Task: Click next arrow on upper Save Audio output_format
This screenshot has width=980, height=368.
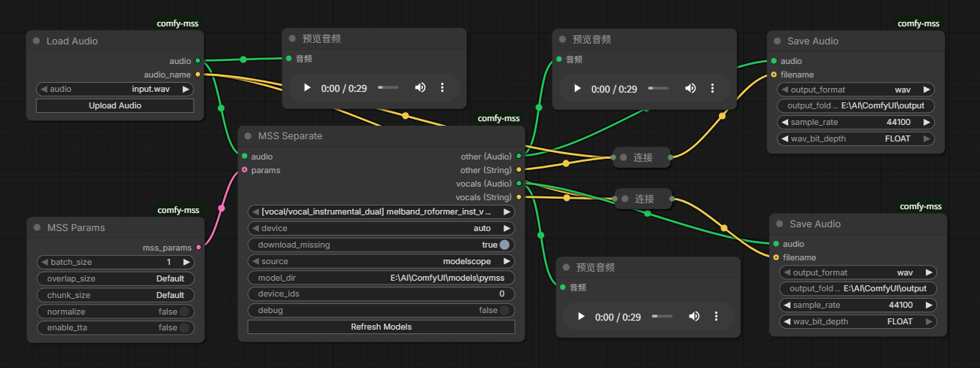Action: pyautogui.click(x=927, y=90)
